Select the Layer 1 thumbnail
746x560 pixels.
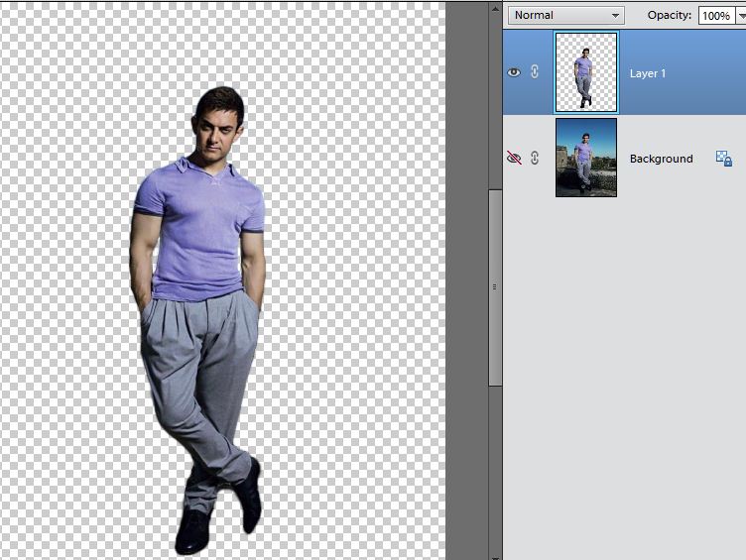(586, 72)
